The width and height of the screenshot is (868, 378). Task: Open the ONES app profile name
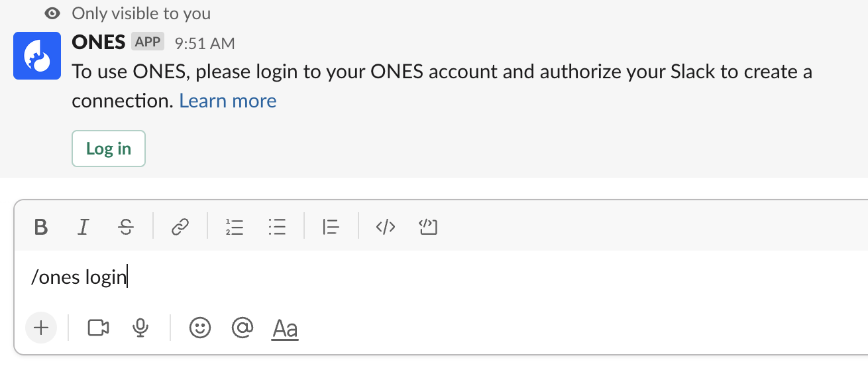(x=99, y=42)
